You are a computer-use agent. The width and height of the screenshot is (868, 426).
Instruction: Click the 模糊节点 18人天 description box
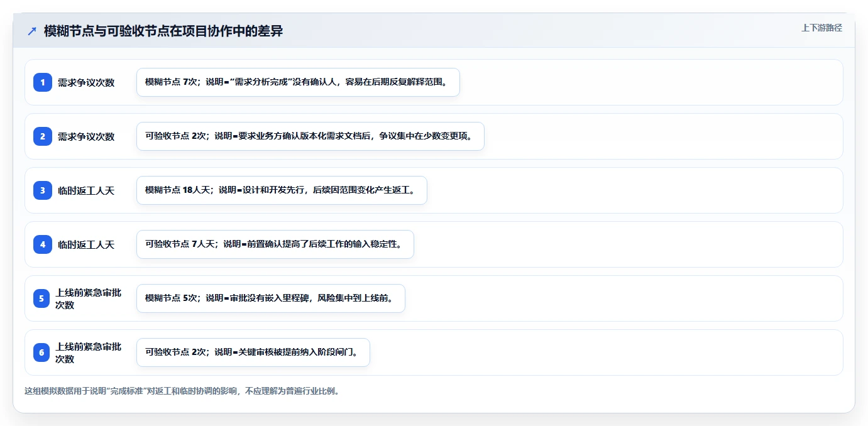[x=282, y=190]
